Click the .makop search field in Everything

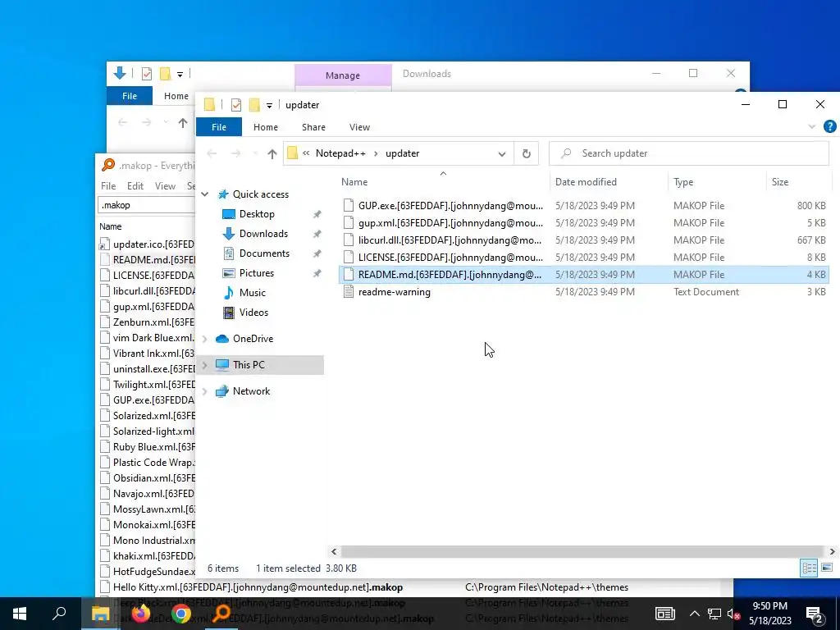pyautogui.click(x=146, y=205)
